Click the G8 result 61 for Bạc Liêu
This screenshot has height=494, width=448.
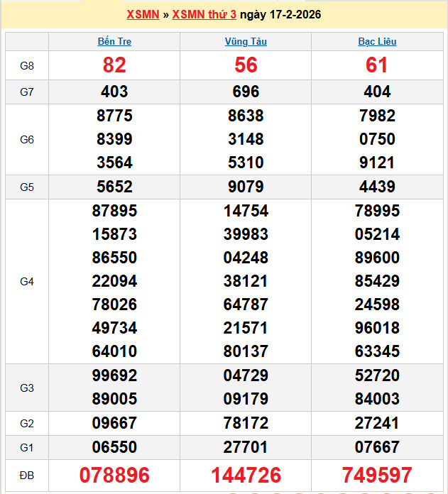click(377, 65)
